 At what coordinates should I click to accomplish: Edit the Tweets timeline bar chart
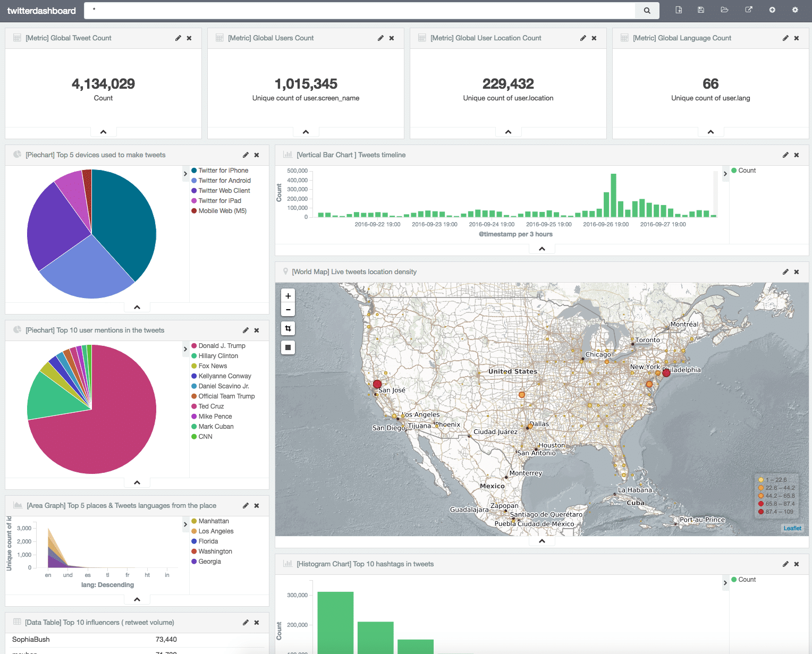[x=785, y=155]
